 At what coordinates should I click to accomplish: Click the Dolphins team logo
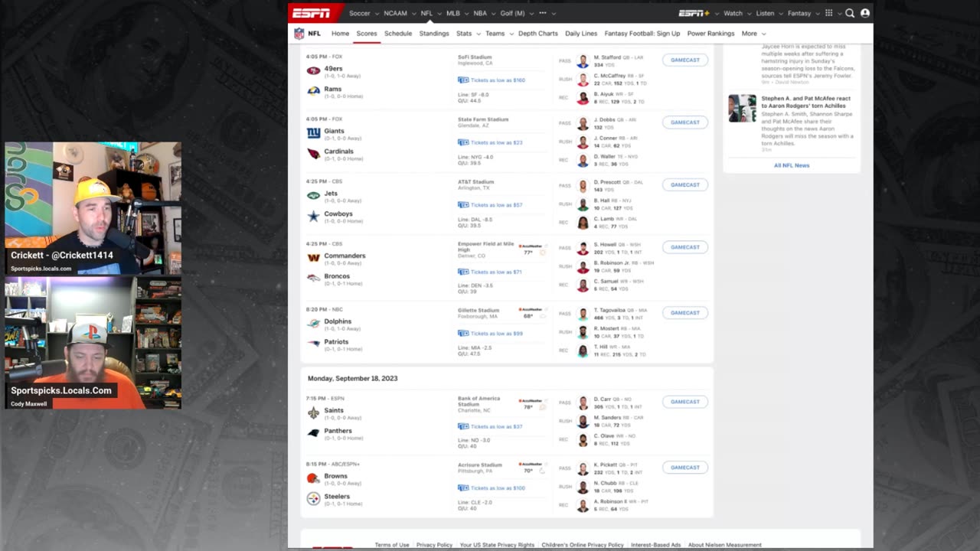[x=313, y=324]
